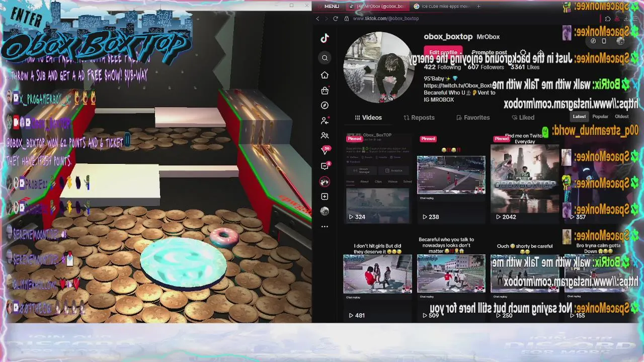The width and height of the screenshot is (644, 362).
Task: Click the pink frosted donut in coin game
Action: 224,236
